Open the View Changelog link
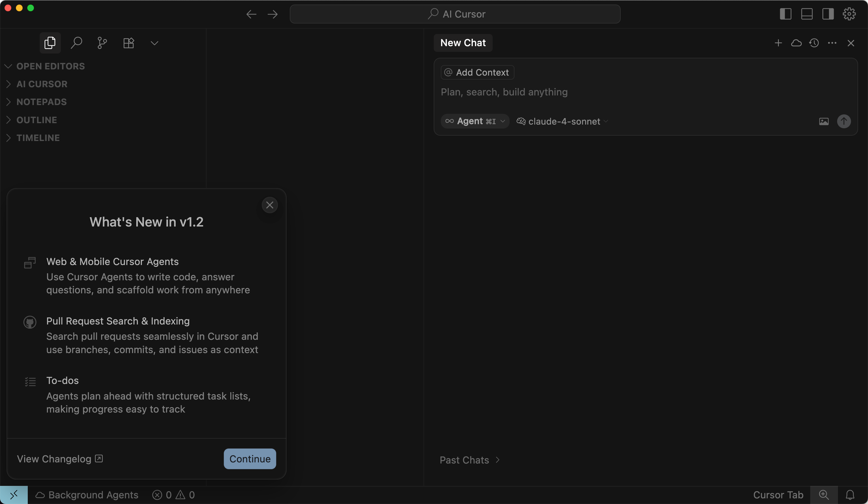 [59, 459]
